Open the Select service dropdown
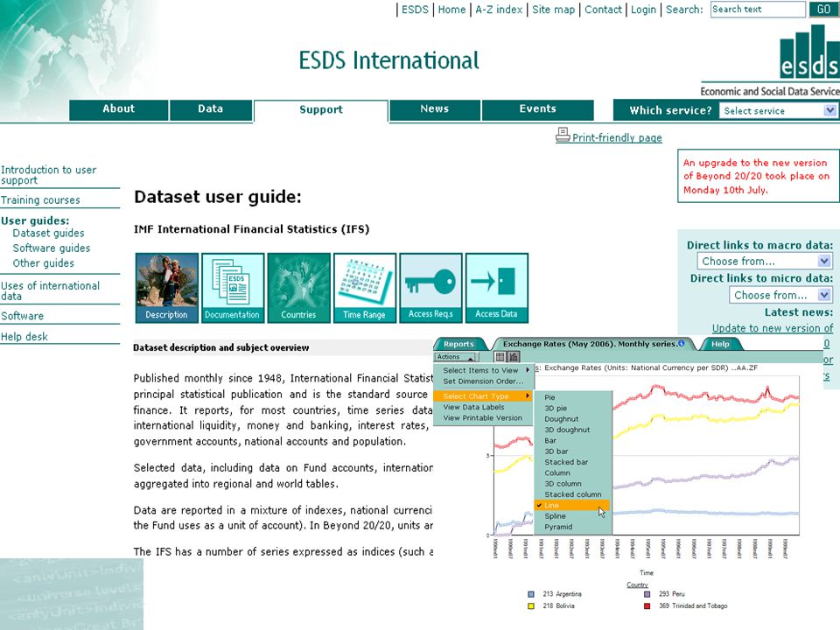This screenshot has height=630, width=840. (x=777, y=110)
